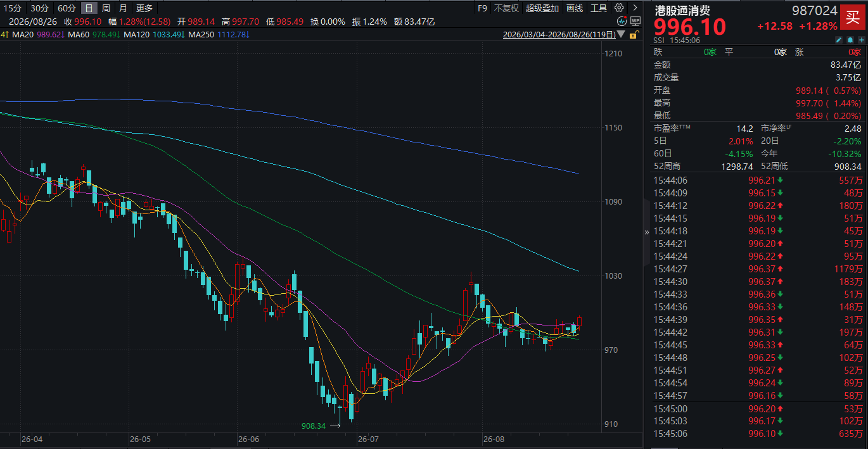Viewport: 868px width, 449px height.
Task: Click the 5日 change 2.01%
Action: point(741,141)
